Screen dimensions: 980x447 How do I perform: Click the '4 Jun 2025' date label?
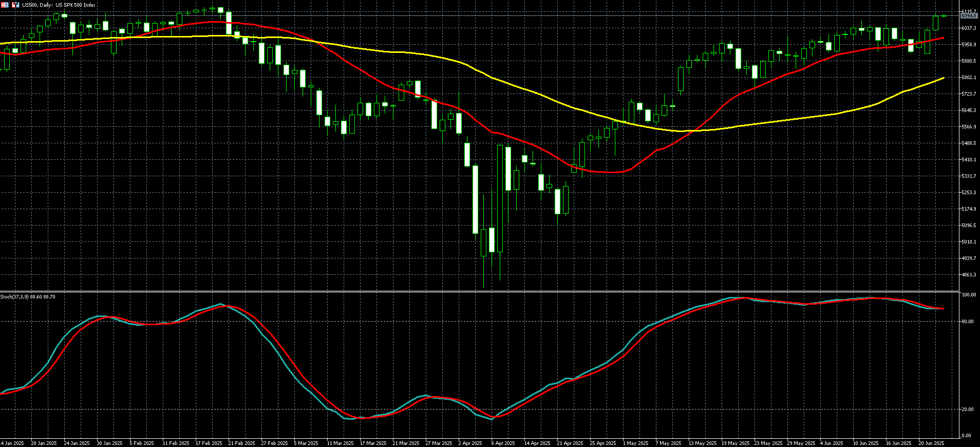tap(832, 443)
